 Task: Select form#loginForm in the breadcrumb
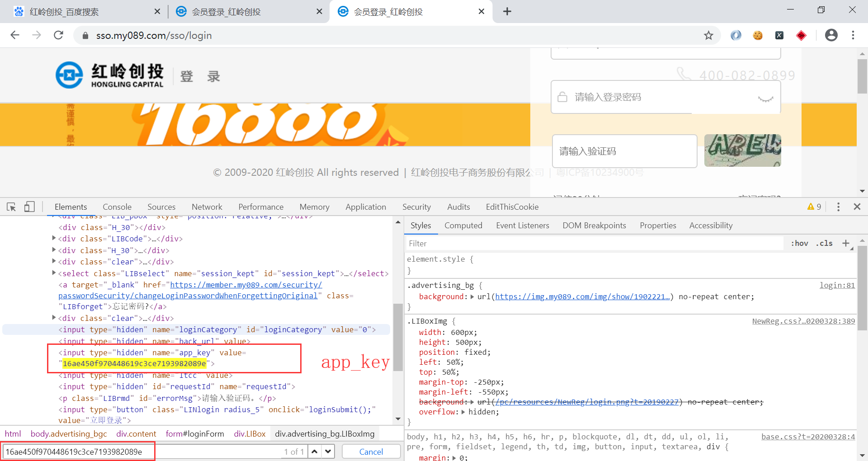pyautogui.click(x=195, y=434)
